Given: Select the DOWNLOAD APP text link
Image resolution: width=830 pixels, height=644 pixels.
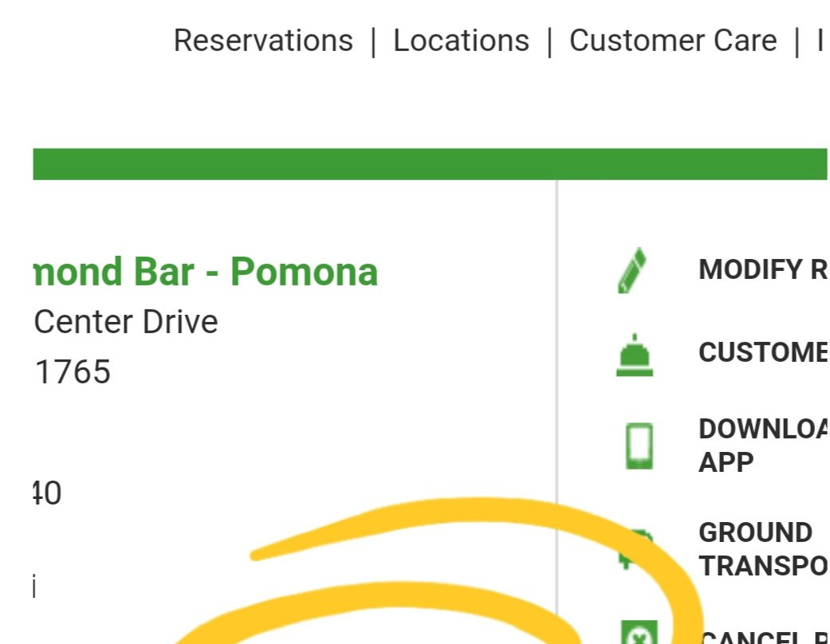Looking at the screenshot, I should 761,446.
